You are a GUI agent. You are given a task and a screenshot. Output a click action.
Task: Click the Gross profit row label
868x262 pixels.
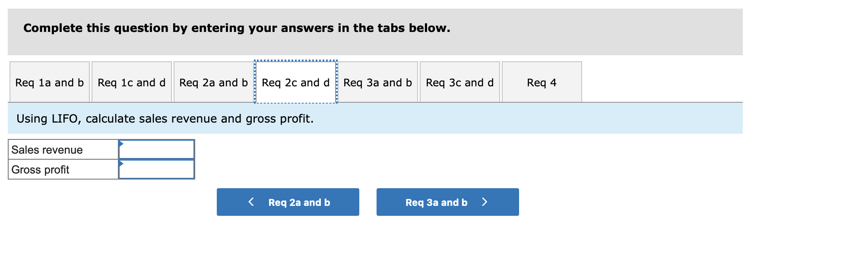(x=40, y=170)
